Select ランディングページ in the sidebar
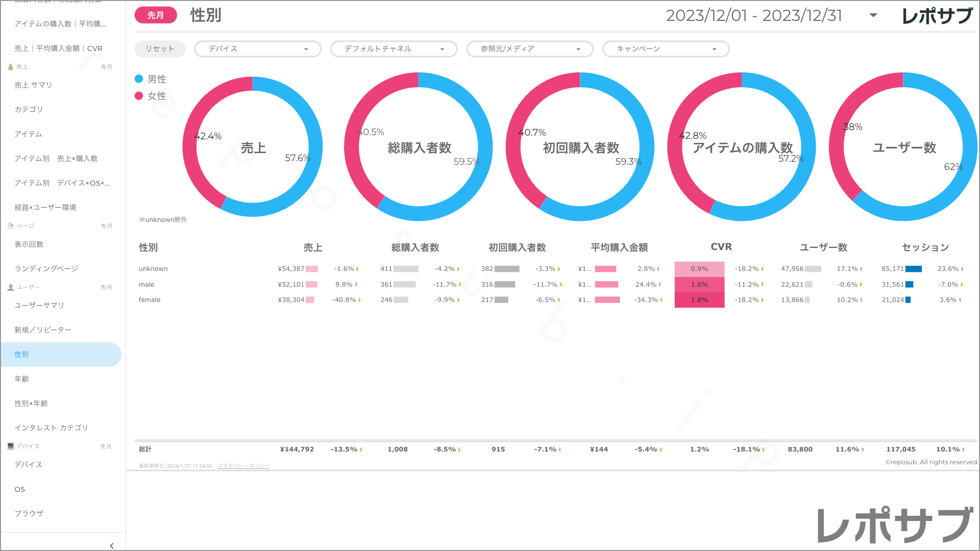Viewport: 980px width, 551px height. click(x=46, y=268)
